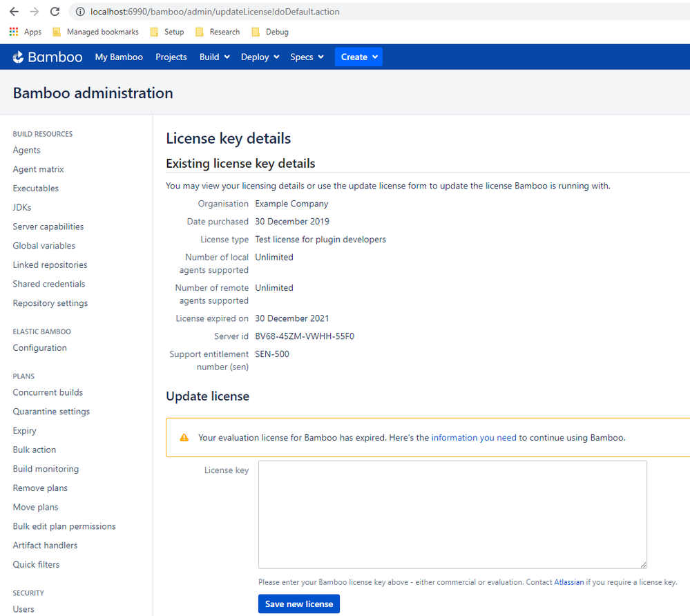Open the Specs dropdown menu
This screenshot has width=690, height=616.
pos(307,57)
